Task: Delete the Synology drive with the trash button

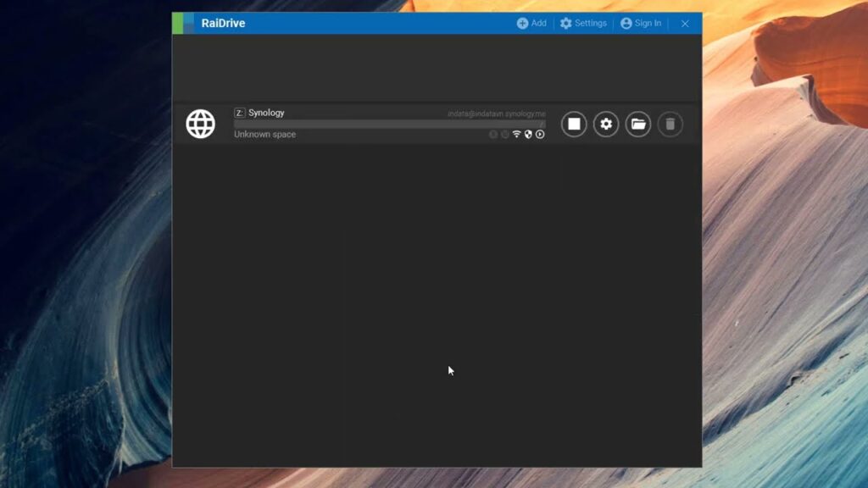Action: point(670,124)
